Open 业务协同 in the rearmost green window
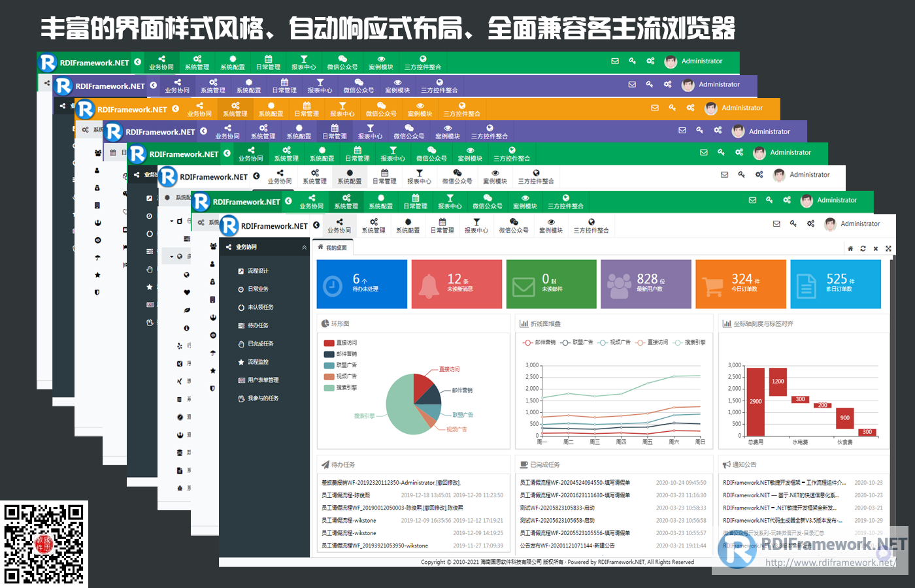This screenshot has height=588, width=915. click(x=161, y=63)
